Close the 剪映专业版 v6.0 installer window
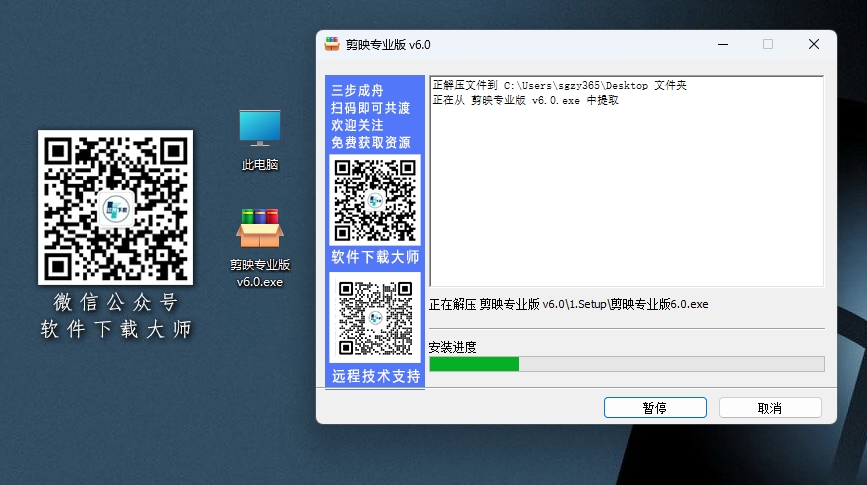The height and width of the screenshot is (485, 867). 814,44
